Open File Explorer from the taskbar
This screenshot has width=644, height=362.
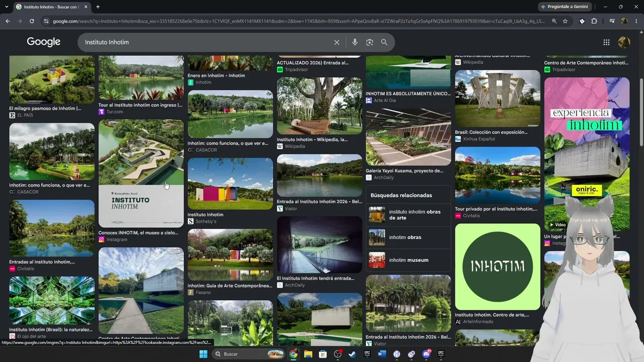(x=308, y=354)
